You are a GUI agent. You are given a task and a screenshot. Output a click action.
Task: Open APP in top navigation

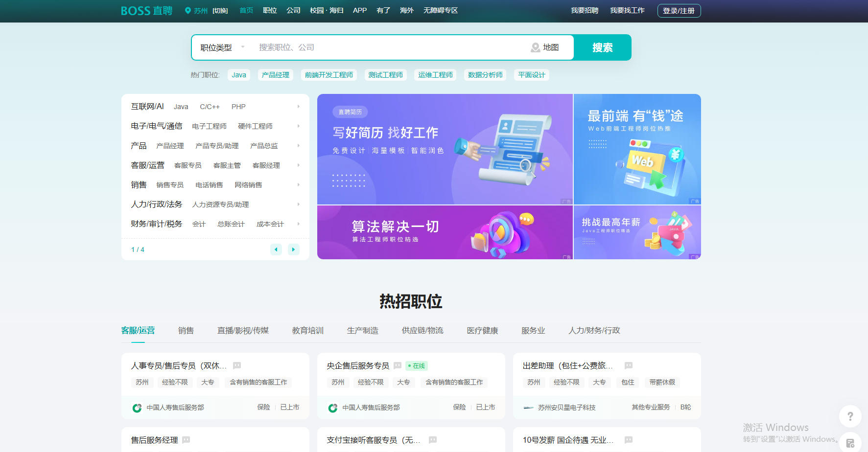(360, 10)
